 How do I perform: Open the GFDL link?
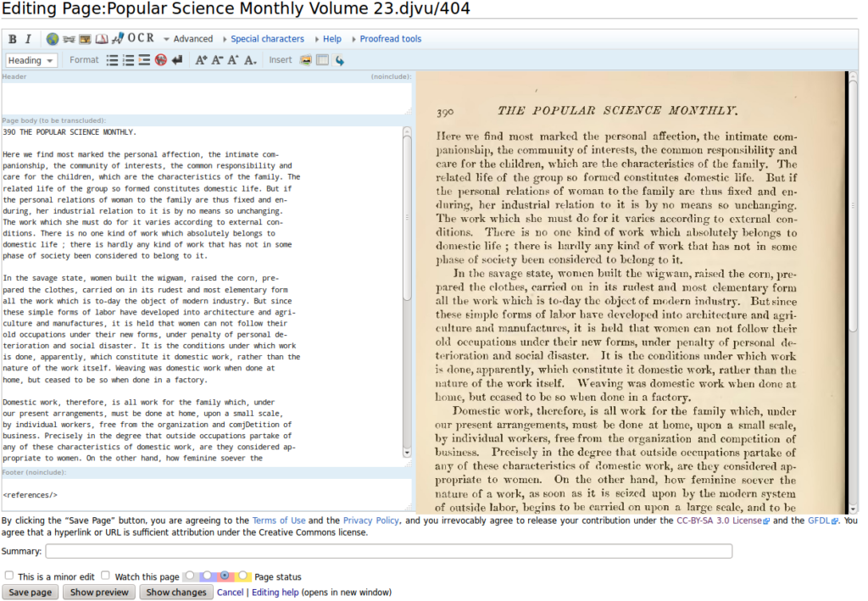click(822, 520)
